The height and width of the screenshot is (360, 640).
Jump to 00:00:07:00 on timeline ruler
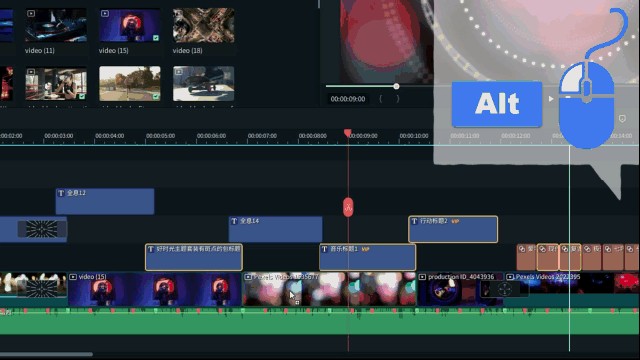262,136
